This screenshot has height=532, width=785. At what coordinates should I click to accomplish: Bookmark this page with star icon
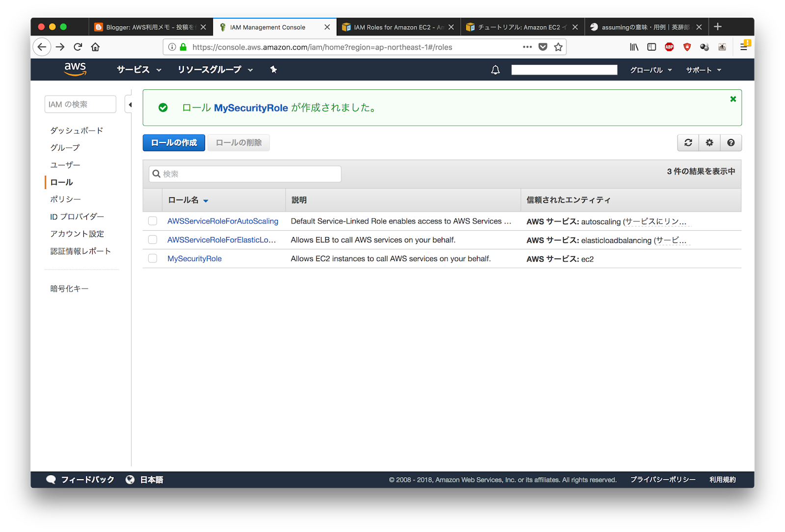(558, 47)
